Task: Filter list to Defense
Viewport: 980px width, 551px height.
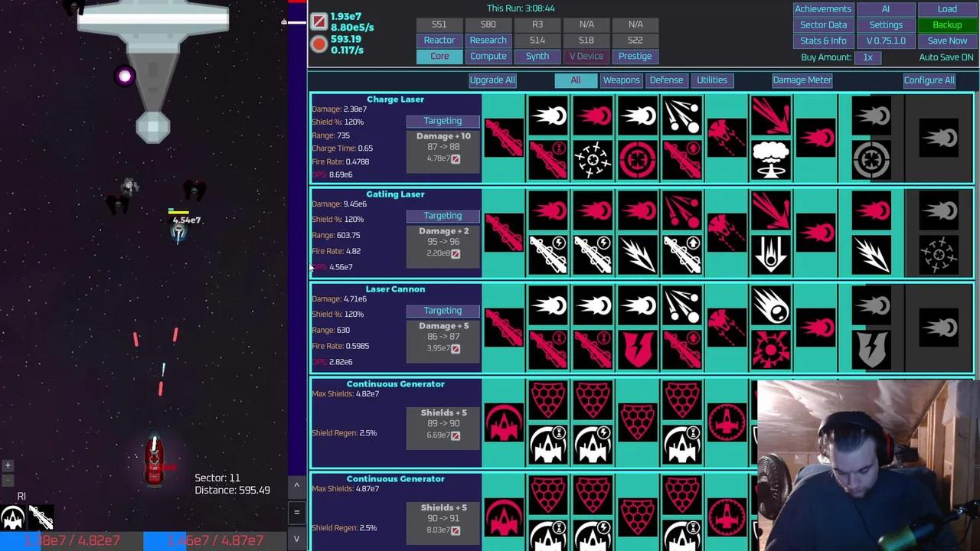Action: click(666, 80)
